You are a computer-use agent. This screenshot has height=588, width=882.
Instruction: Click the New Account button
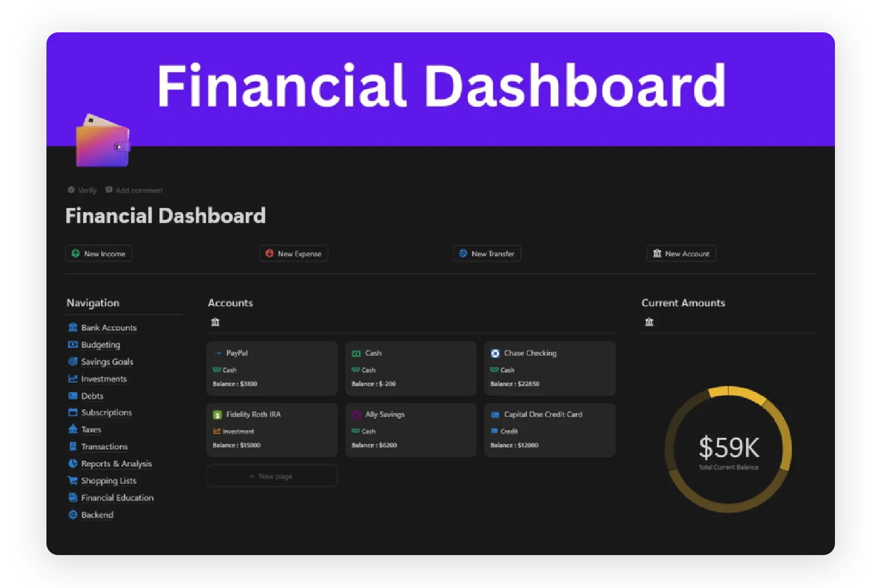click(x=681, y=253)
